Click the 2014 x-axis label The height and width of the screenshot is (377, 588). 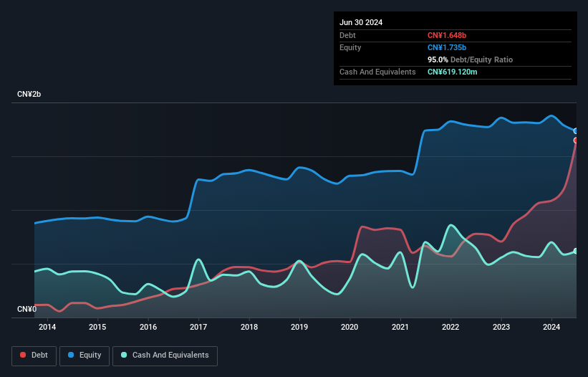pyautogui.click(x=47, y=327)
